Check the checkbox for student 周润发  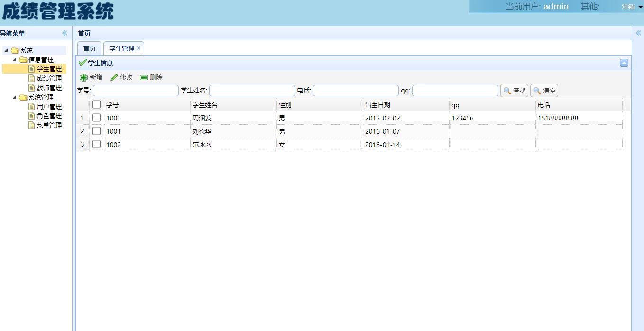(96, 118)
